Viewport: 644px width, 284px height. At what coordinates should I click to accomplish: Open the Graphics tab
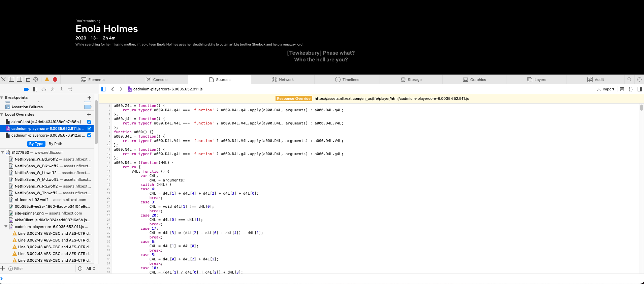[475, 80]
